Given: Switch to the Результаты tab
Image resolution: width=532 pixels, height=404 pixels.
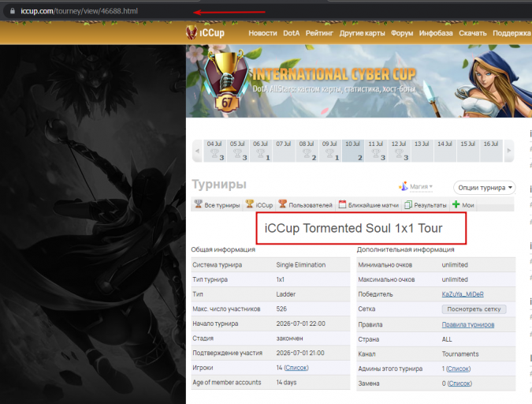Looking at the screenshot, I should tap(426, 205).
